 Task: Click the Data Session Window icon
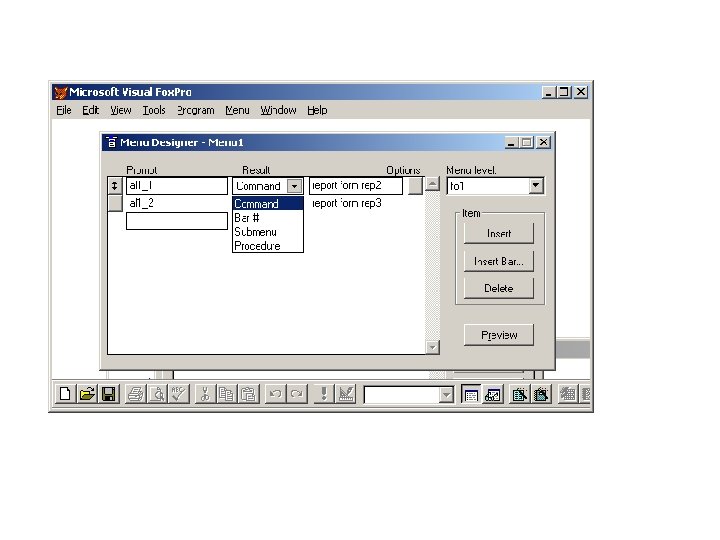tap(493, 394)
